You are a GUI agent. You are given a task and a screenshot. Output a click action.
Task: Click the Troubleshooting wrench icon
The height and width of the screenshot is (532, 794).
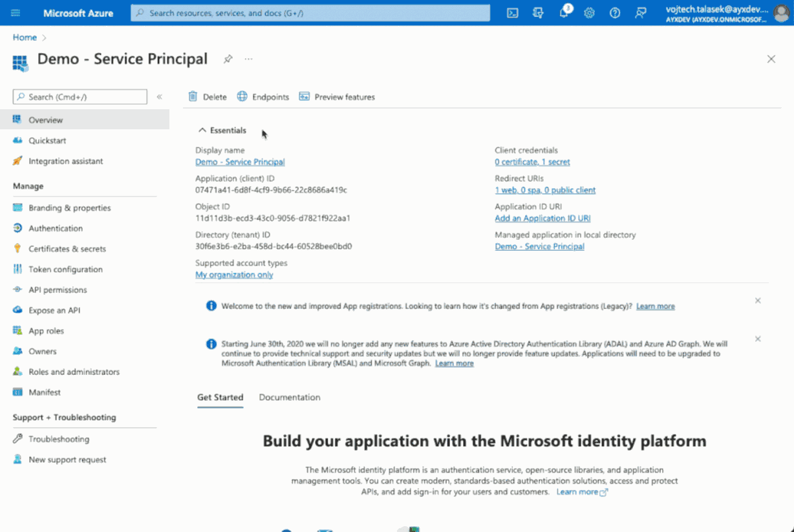[17, 439]
